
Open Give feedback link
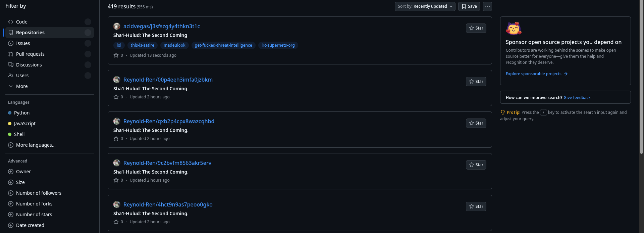[577, 98]
